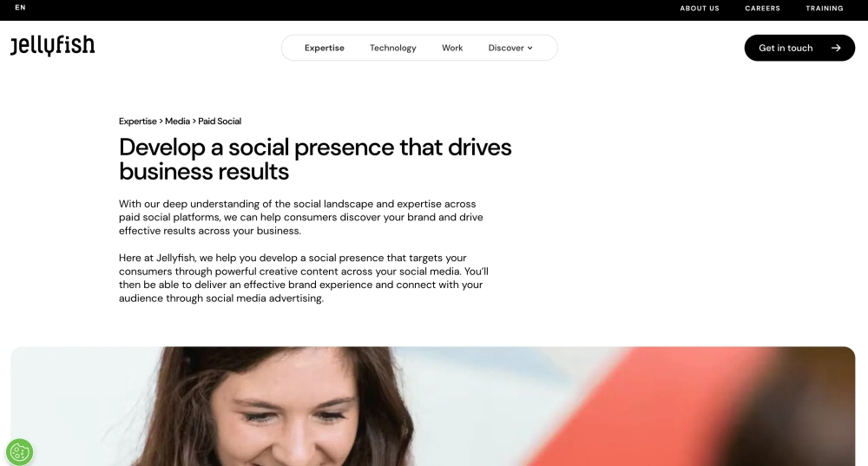
Task: Click the smiling woman hero image
Action: point(433,406)
